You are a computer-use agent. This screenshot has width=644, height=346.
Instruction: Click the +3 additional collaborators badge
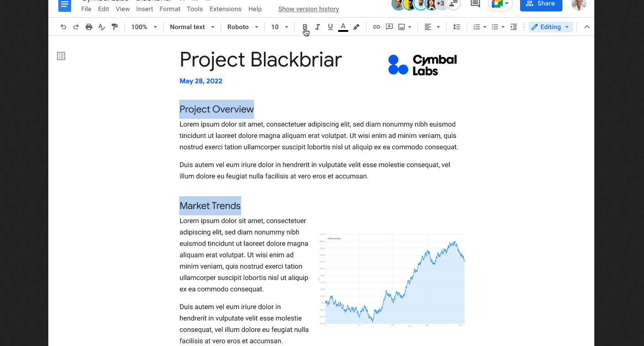440,4
